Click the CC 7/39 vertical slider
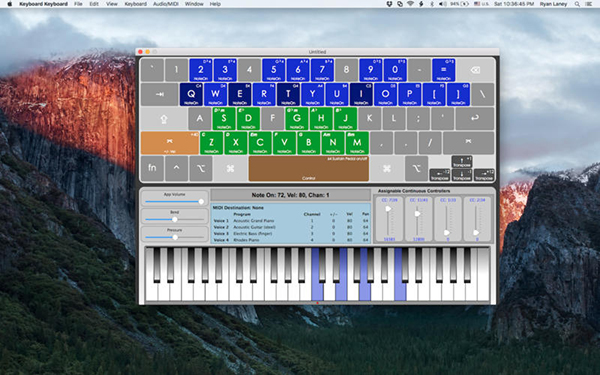The width and height of the screenshot is (600, 375). [x=388, y=220]
